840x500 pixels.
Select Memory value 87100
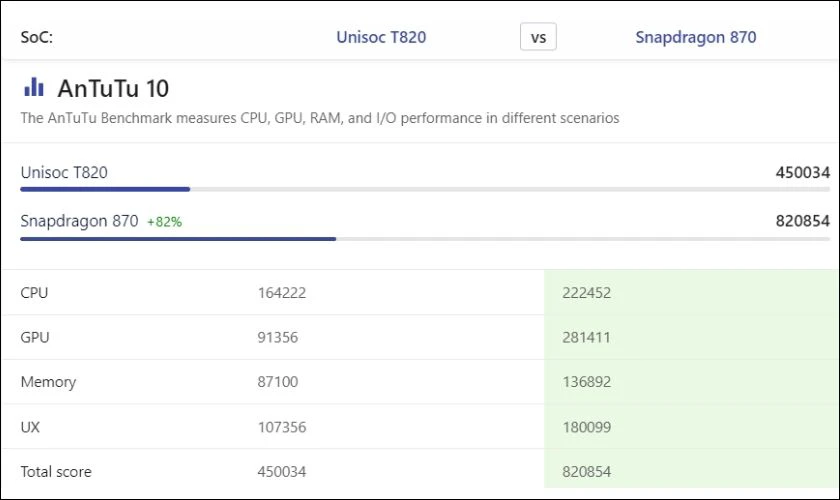point(278,382)
